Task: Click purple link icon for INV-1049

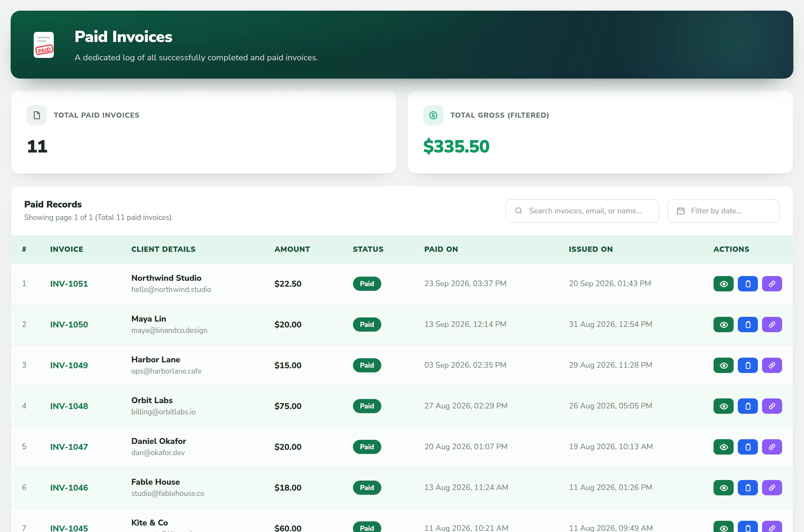Action: (x=772, y=365)
